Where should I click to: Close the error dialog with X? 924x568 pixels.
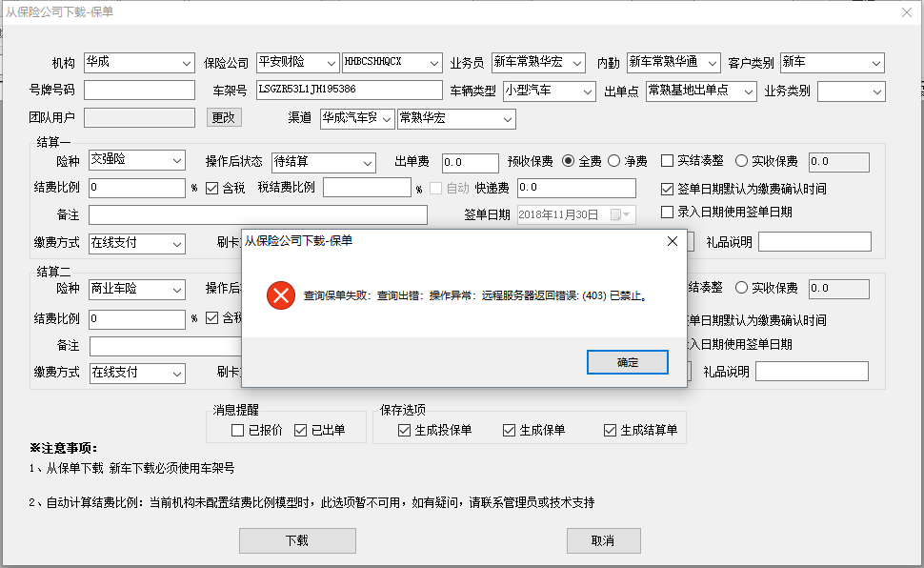click(x=673, y=241)
